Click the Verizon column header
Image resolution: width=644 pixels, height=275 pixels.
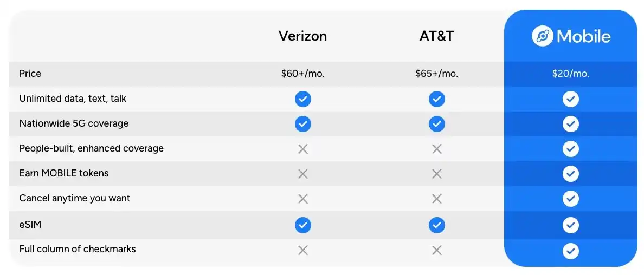(x=302, y=36)
